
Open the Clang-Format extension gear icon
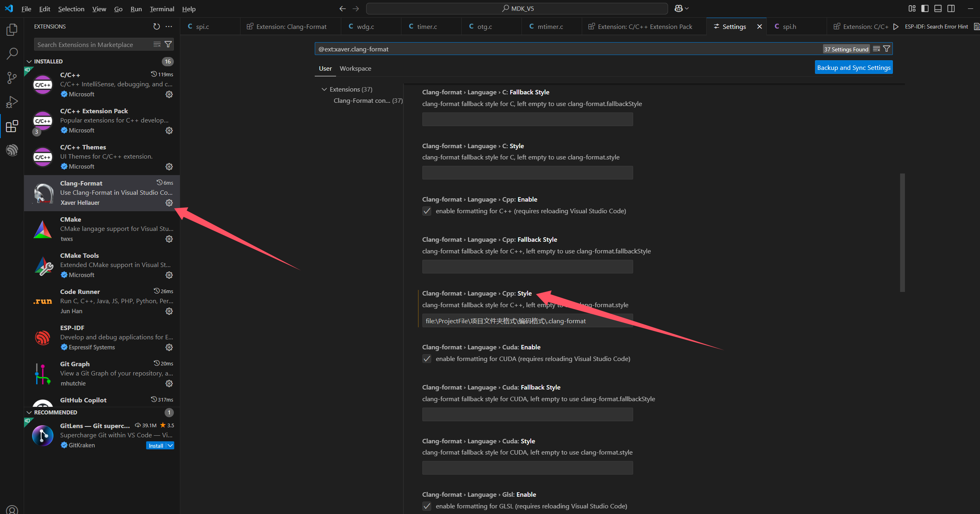[x=169, y=203]
